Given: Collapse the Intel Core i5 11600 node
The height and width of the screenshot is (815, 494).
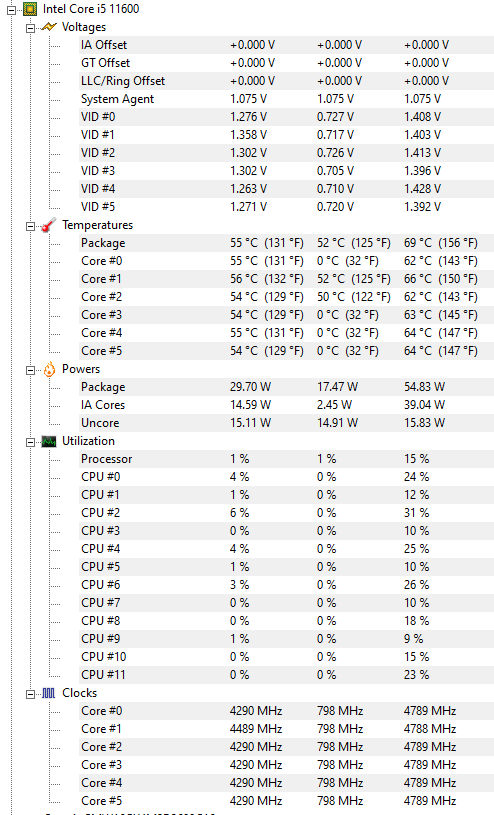Looking at the screenshot, I should point(12,9).
